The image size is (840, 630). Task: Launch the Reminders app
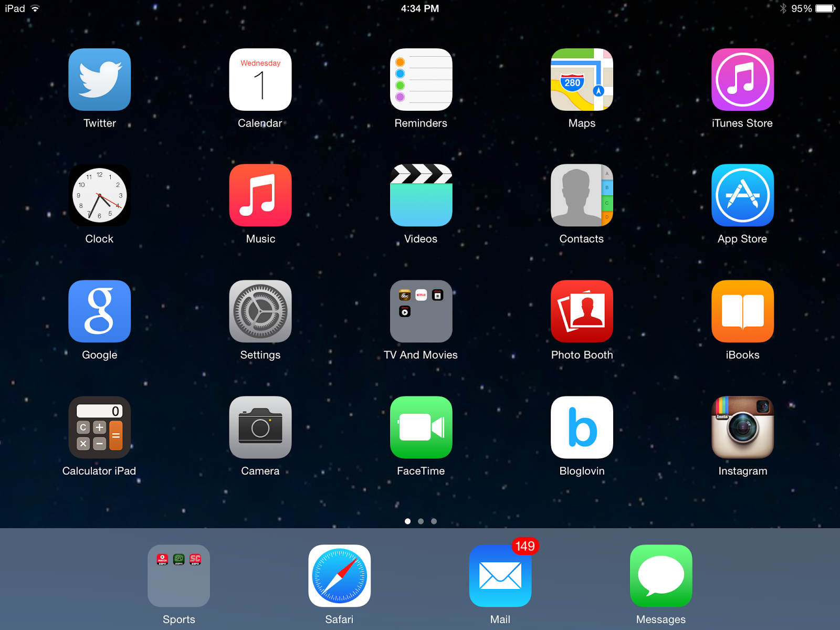(421, 80)
